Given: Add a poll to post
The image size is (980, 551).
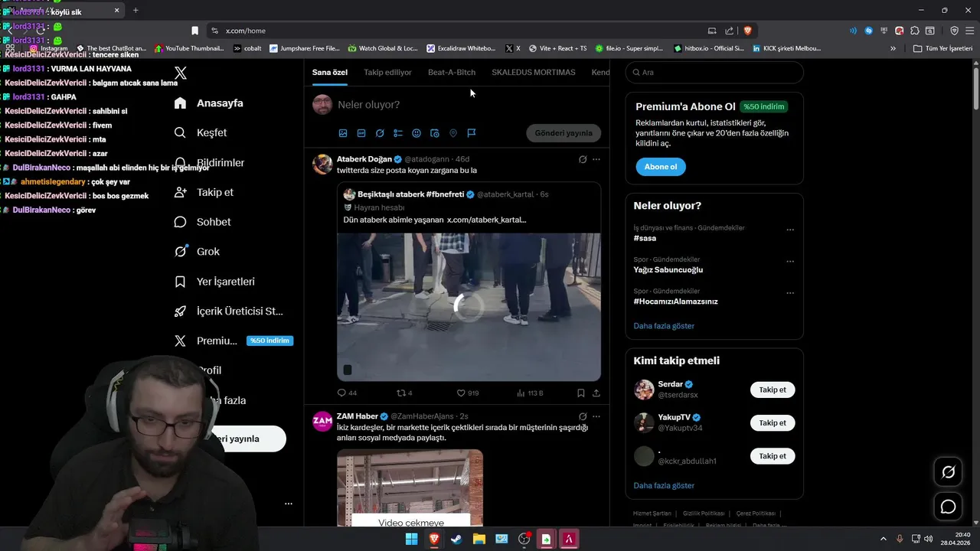Looking at the screenshot, I should (x=398, y=133).
